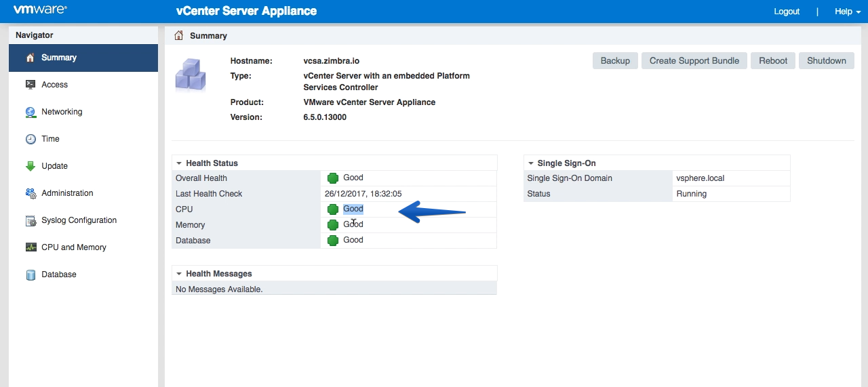Open the Help dropdown menu
The width and height of the screenshot is (868, 387).
coord(848,12)
